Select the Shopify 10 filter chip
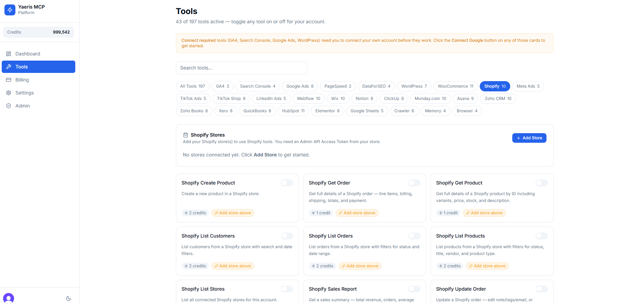Image resolution: width=644 pixels, height=305 pixels. click(x=495, y=86)
